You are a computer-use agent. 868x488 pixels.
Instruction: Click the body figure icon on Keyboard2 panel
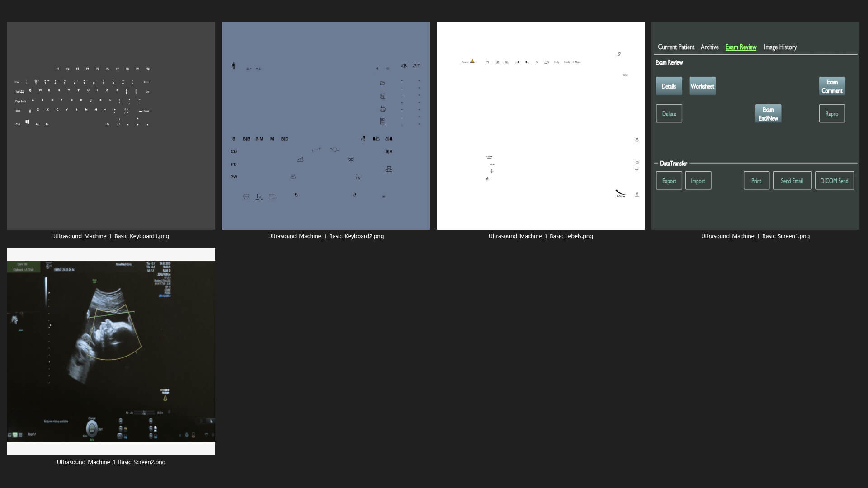[234, 66]
